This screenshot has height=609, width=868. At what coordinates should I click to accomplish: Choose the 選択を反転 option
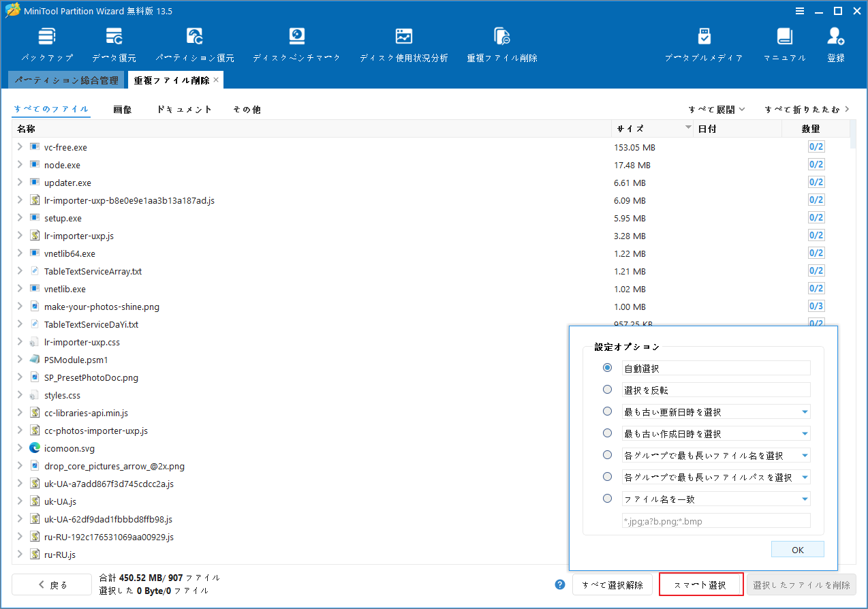(607, 389)
